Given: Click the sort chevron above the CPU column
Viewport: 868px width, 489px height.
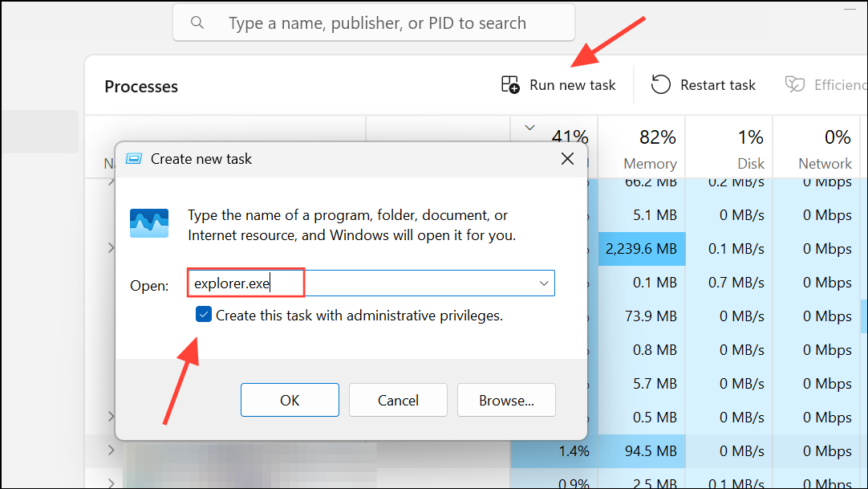Looking at the screenshot, I should tap(529, 128).
